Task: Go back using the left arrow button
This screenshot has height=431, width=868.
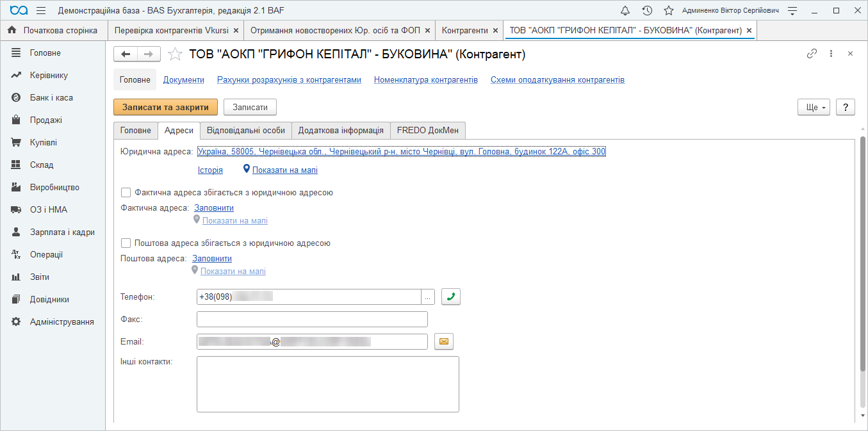Action: (x=126, y=54)
